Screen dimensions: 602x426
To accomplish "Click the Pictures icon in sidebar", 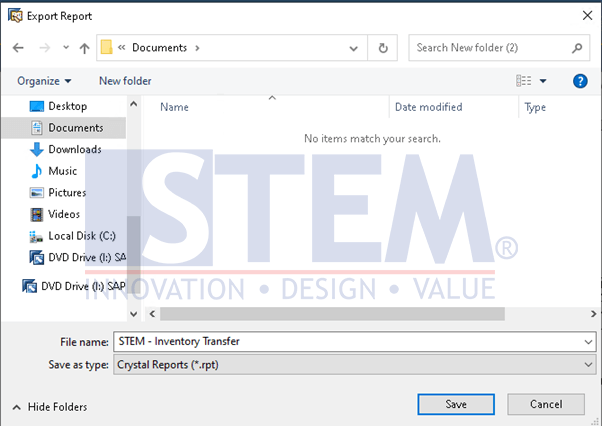I will pos(37,193).
